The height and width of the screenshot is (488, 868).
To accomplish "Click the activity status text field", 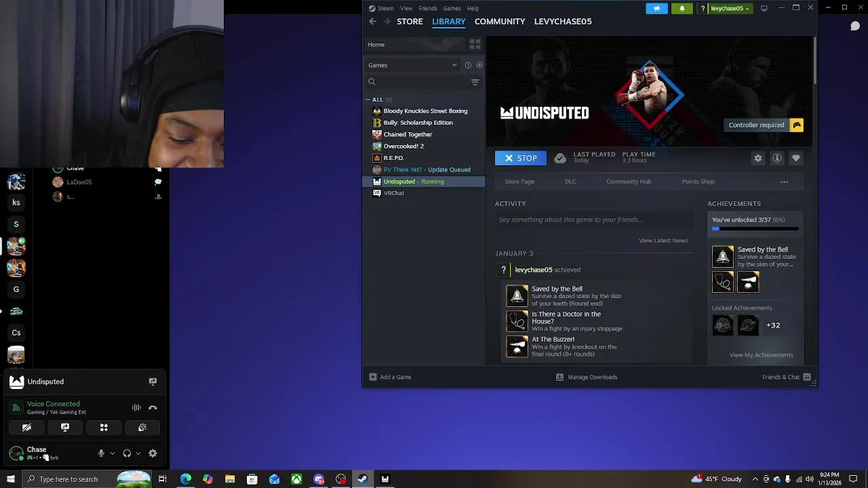I will [x=593, y=220].
